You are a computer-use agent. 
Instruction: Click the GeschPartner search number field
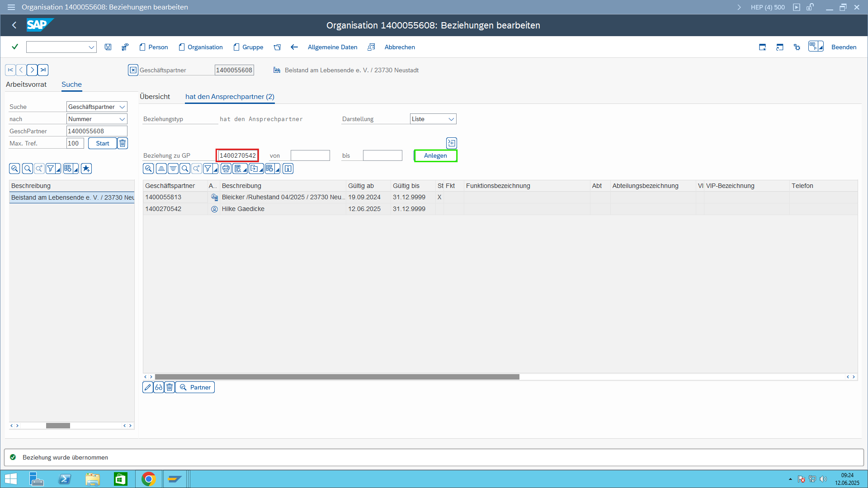point(97,131)
